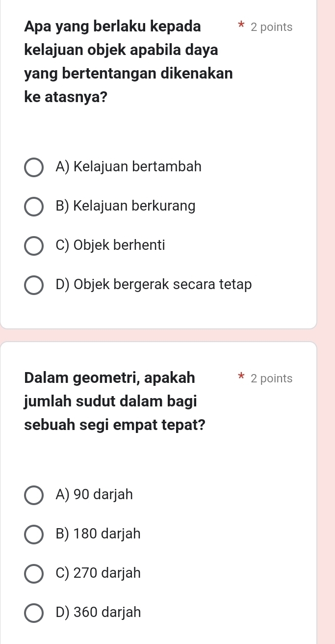Click the 'A) 90 darjah' label text
Viewport: 335px width, 644px height.
94,495
